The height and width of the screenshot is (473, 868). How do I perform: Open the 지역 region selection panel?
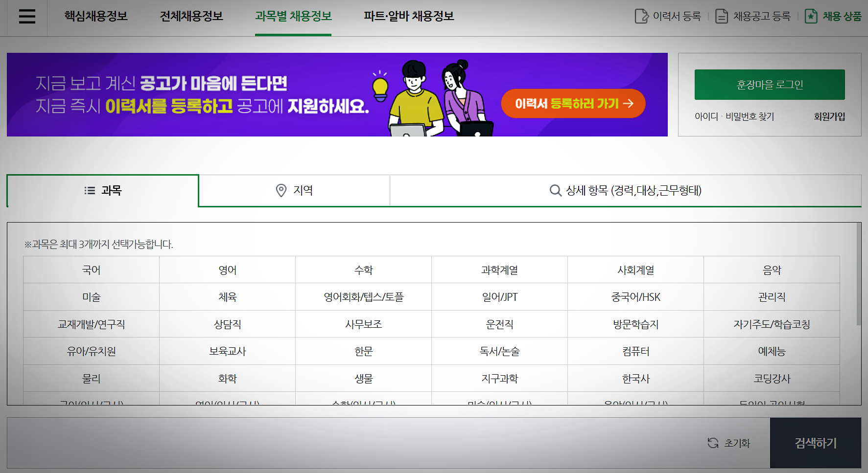click(293, 191)
